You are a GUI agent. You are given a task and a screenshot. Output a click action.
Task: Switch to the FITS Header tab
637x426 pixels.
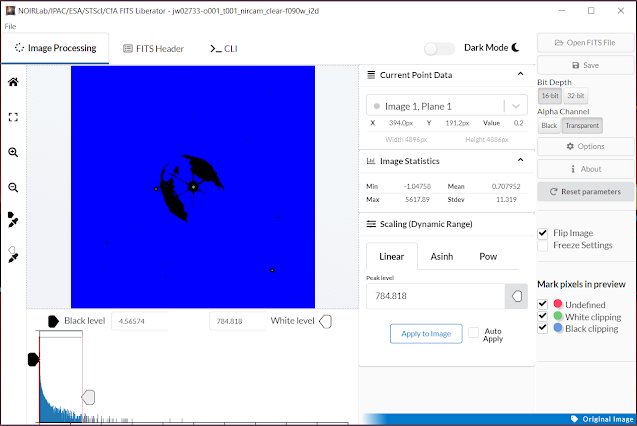pos(154,49)
